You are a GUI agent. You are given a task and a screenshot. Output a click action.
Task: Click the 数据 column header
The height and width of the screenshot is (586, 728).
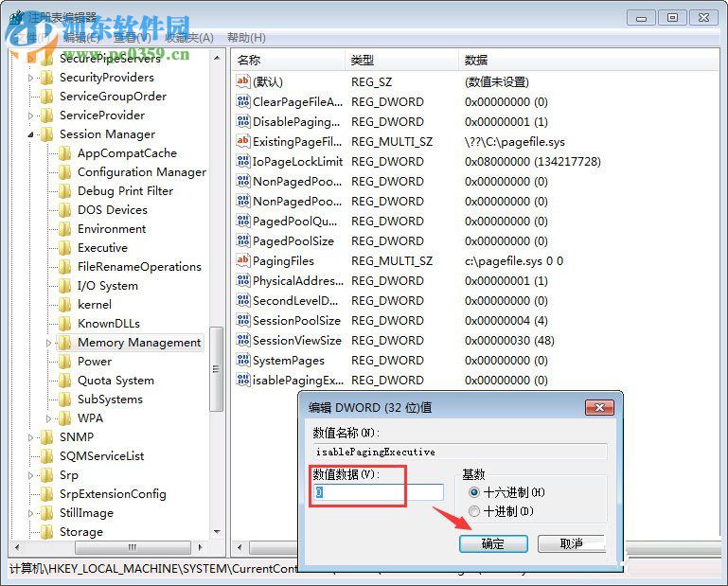[x=588, y=60]
